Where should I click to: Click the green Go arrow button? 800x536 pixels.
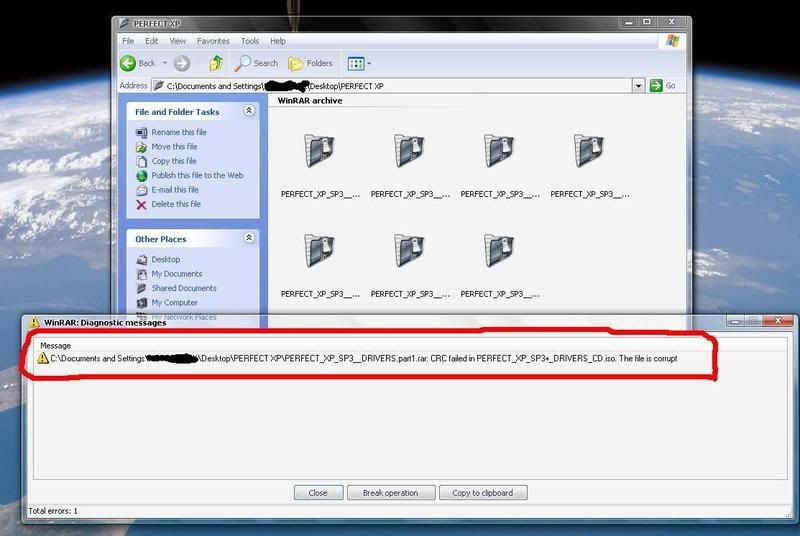(x=656, y=86)
